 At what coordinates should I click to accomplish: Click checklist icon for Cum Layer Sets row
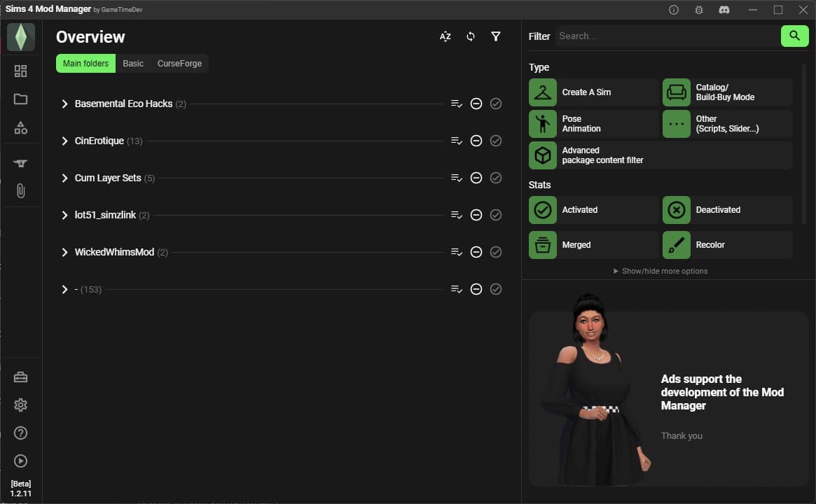click(457, 178)
